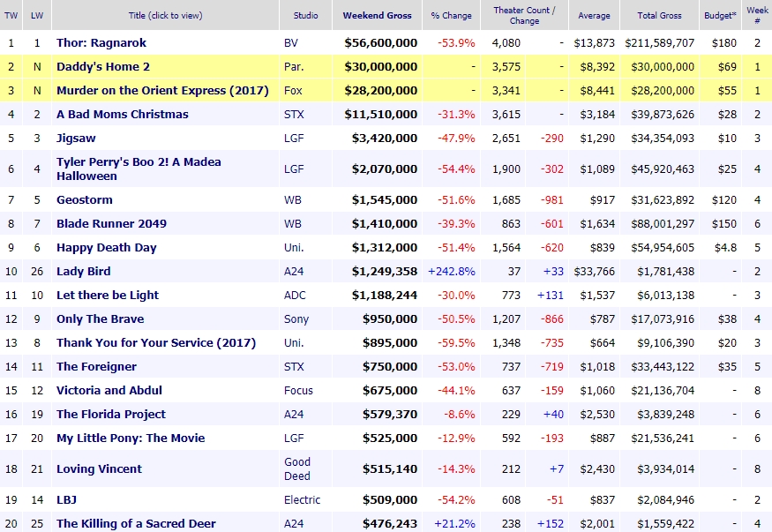
Task: Open the BV studio link for Thor: Ragnarok
Action: point(291,43)
